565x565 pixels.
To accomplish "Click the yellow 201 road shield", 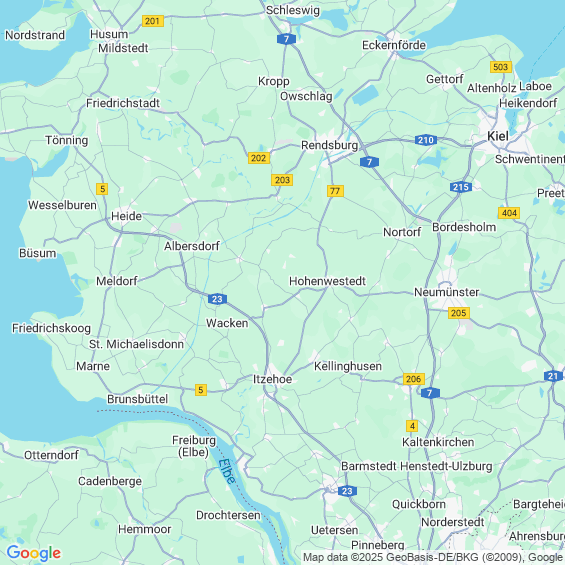I will [153, 21].
